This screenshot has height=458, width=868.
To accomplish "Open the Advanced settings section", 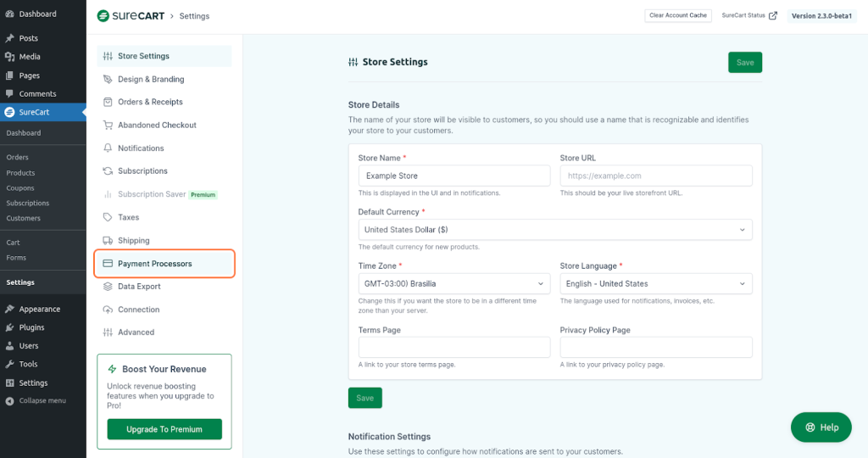I will (164, 332).
